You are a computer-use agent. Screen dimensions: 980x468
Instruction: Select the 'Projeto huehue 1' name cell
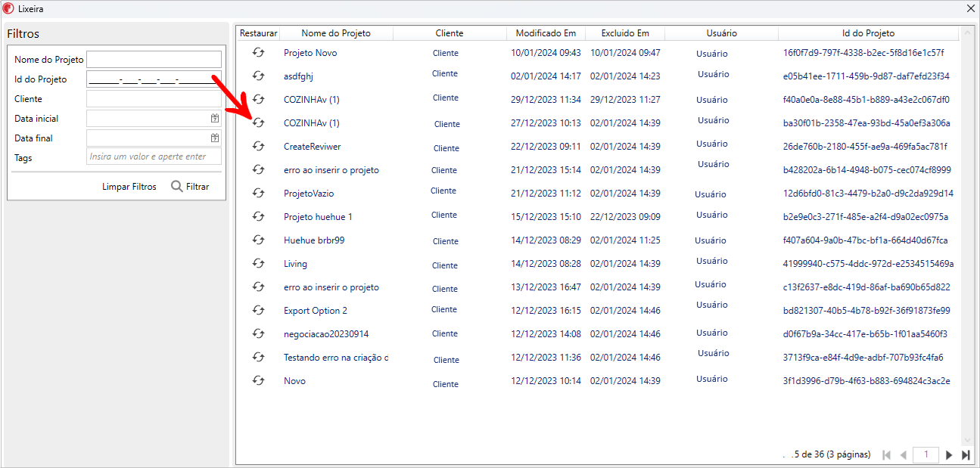coord(318,217)
